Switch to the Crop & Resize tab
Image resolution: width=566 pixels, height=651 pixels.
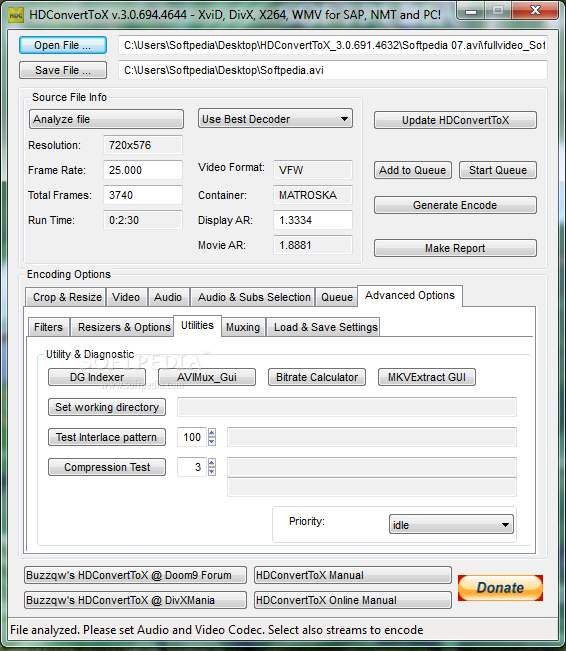point(66,297)
